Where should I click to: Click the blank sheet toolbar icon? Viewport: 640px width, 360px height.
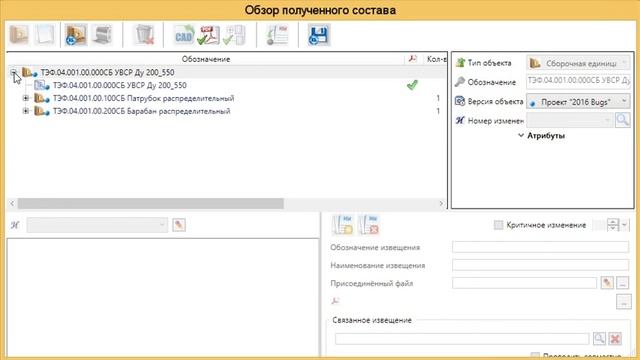coord(44,35)
